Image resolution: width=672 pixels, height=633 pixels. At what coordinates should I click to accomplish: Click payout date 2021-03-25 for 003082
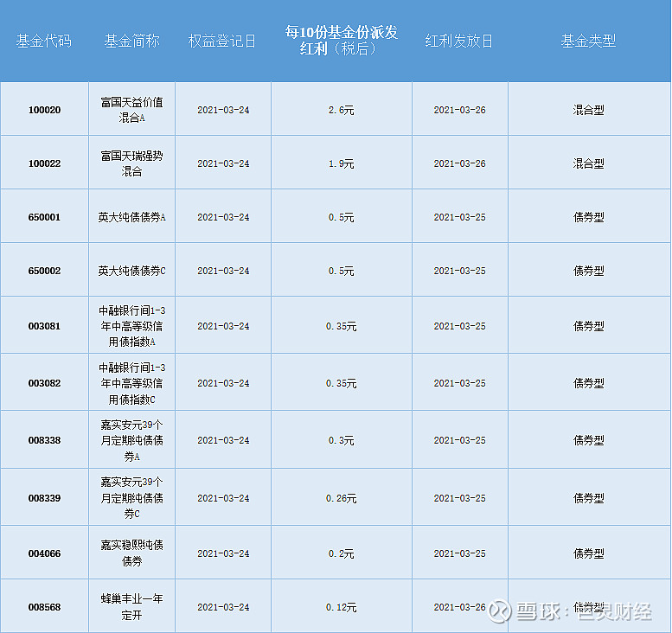(x=459, y=383)
